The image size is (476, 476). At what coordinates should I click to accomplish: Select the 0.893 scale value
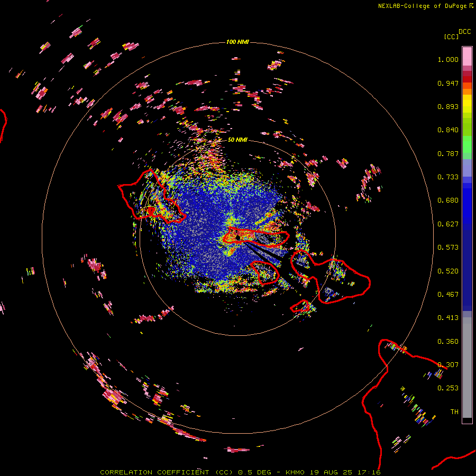click(448, 106)
